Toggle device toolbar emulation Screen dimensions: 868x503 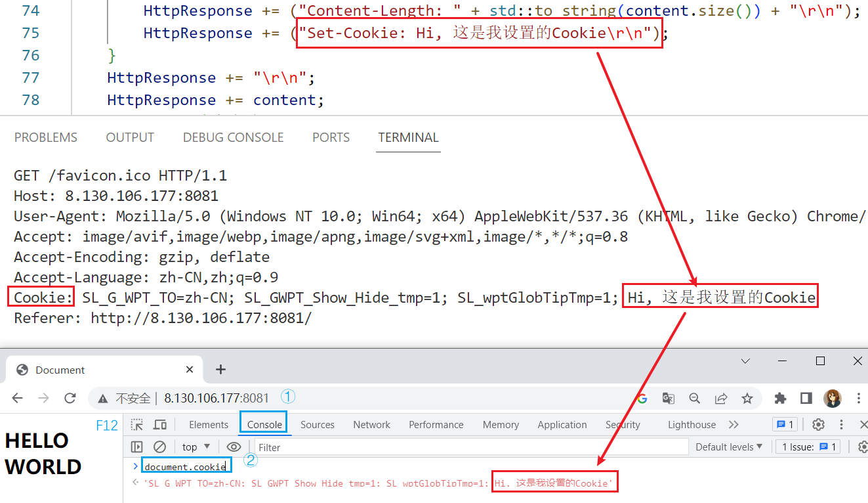pyautogui.click(x=160, y=425)
